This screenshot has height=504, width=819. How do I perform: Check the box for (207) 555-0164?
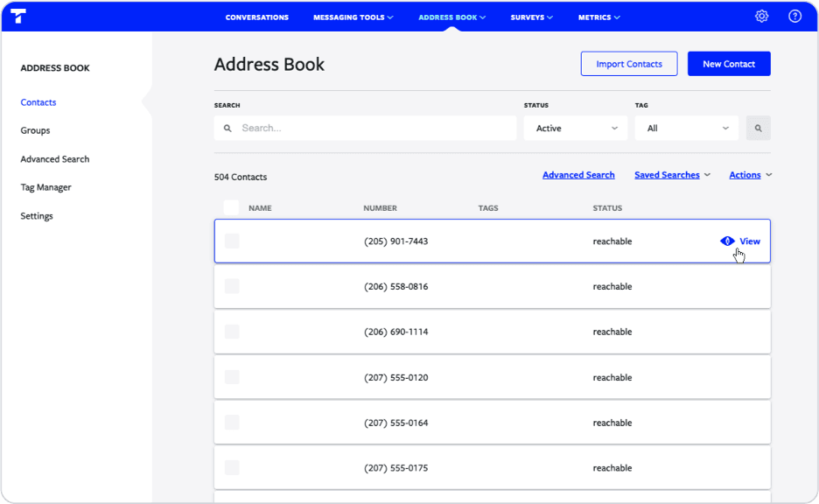tap(232, 423)
